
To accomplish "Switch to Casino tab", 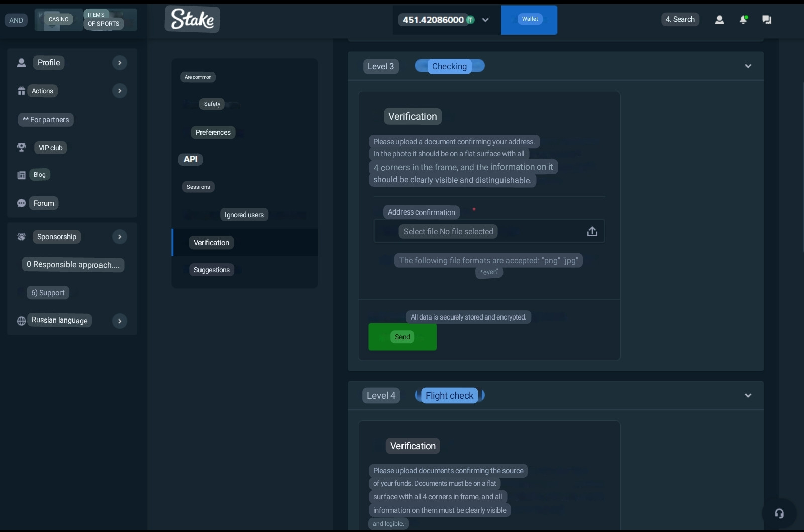I will [59, 19].
